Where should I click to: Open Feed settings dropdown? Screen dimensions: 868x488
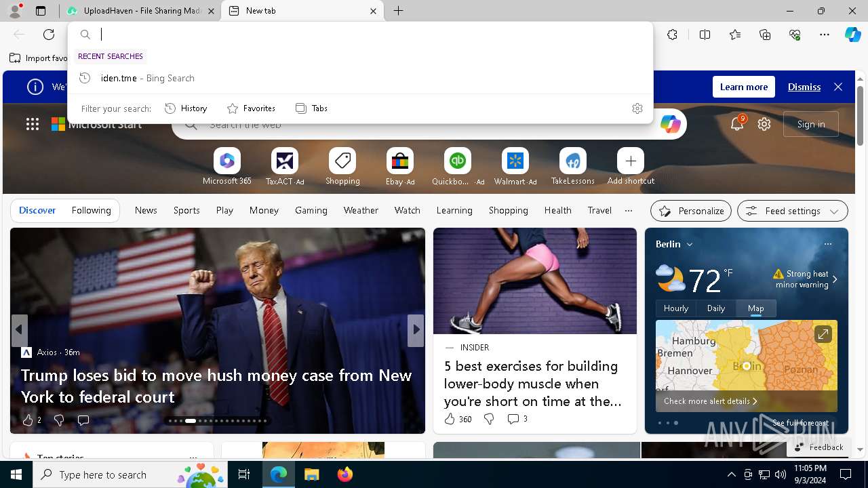pyautogui.click(x=792, y=211)
